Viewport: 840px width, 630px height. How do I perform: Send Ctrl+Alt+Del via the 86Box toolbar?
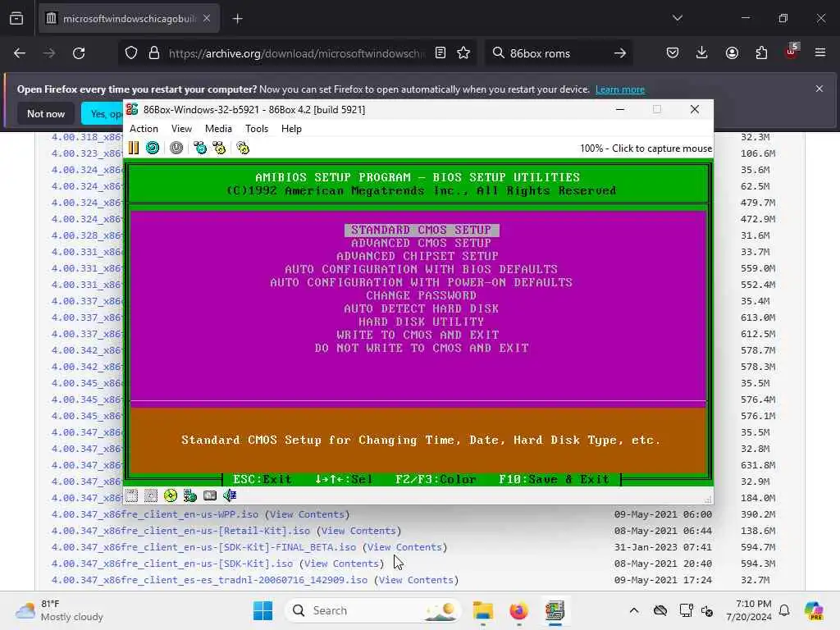[200, 148]
